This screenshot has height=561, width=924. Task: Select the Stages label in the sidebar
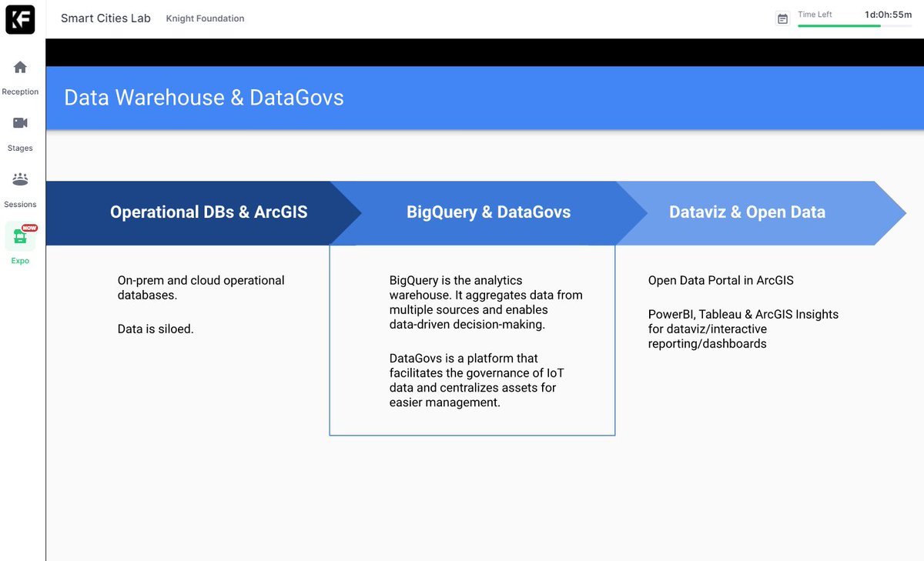click(20, 148)
